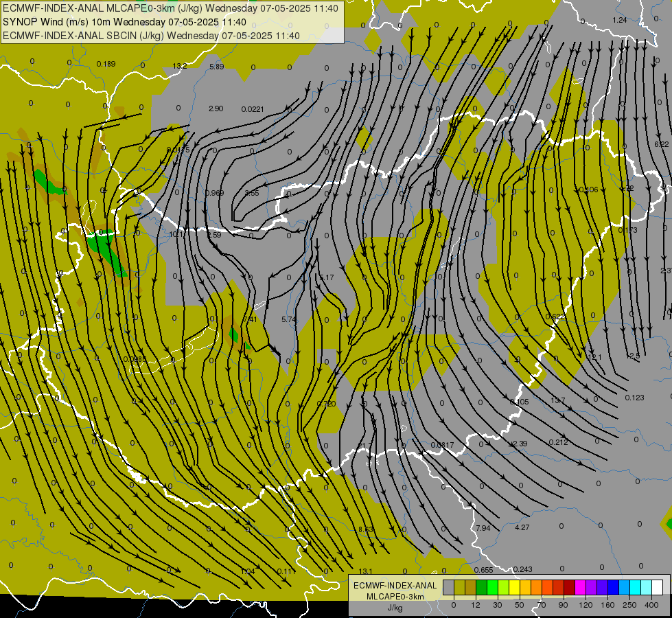The image size is (672, 618).
Task: Click the legend tick label 120
Action: click(586, 605)
